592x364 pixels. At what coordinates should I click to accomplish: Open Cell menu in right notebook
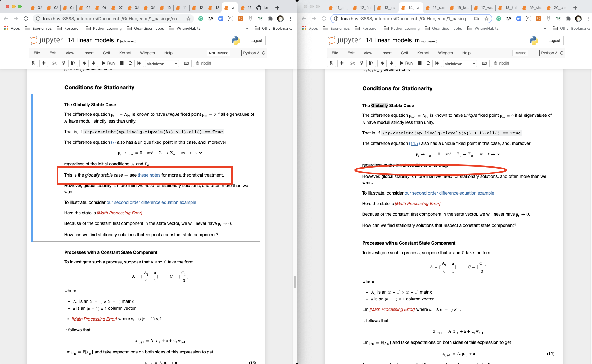click(404, 53)
